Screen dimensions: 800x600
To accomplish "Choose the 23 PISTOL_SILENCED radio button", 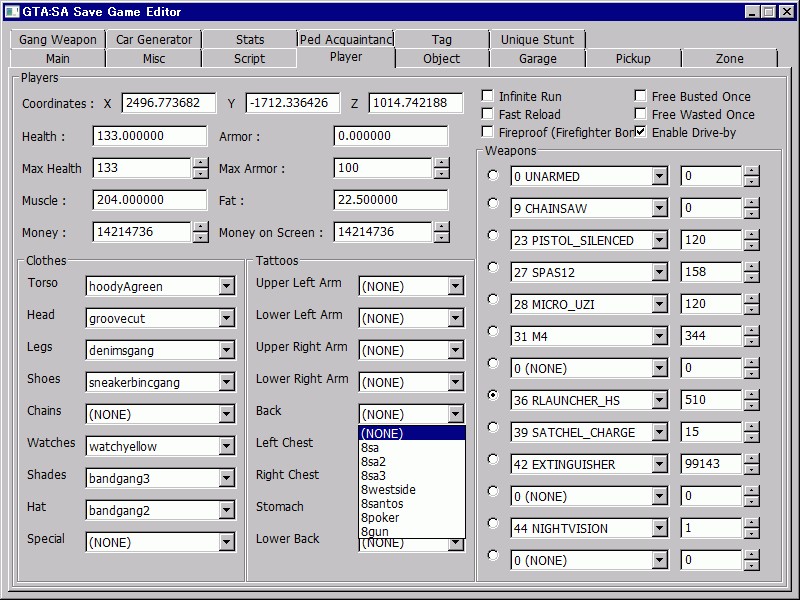I will (493, 235).
